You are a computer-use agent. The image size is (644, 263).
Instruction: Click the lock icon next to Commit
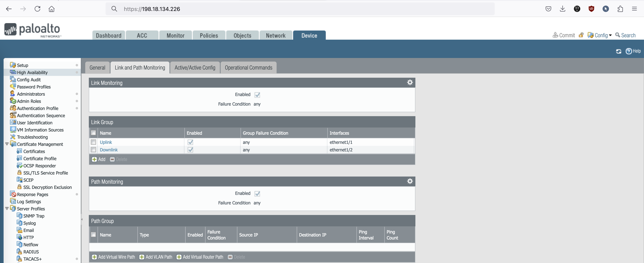[x=581, y=35]
